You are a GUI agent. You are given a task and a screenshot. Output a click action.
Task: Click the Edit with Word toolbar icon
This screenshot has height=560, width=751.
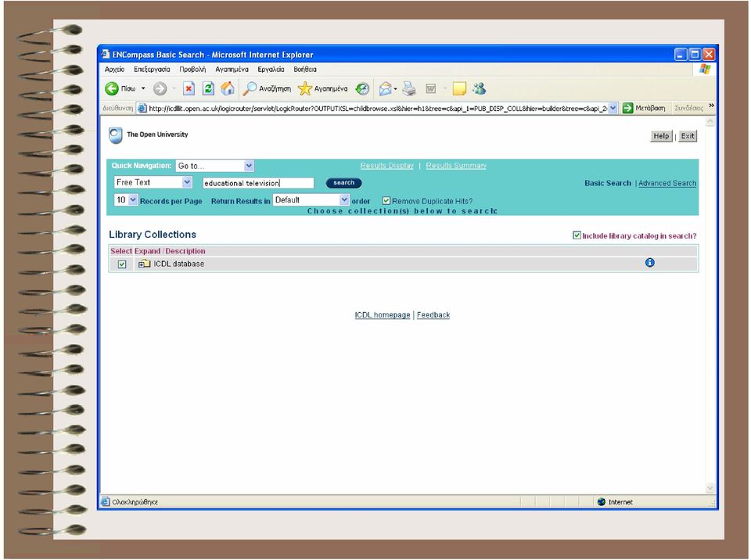tap(430, 88)
